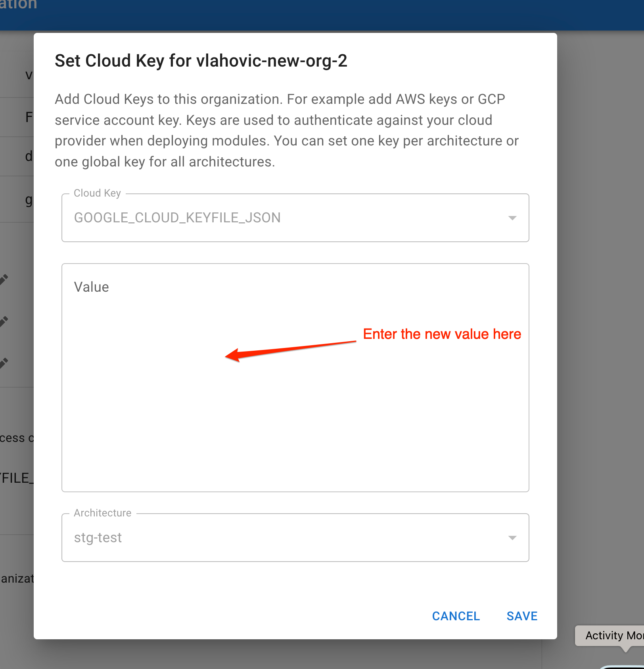
Task: Click the dialog title Set Cloud Key
Action: (201, 61)
